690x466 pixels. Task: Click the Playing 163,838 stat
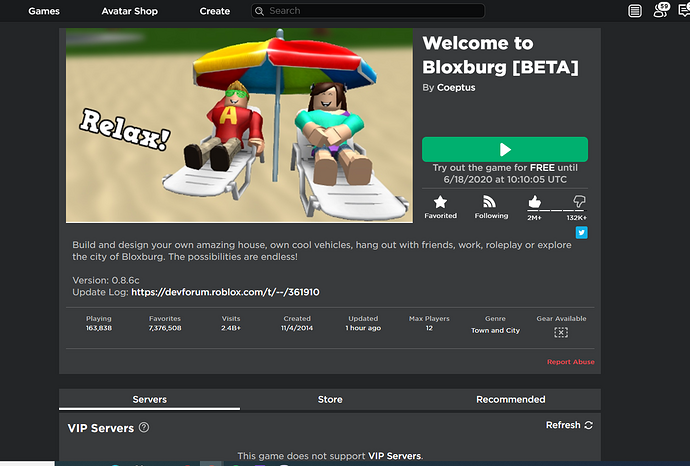click(99, 323)
